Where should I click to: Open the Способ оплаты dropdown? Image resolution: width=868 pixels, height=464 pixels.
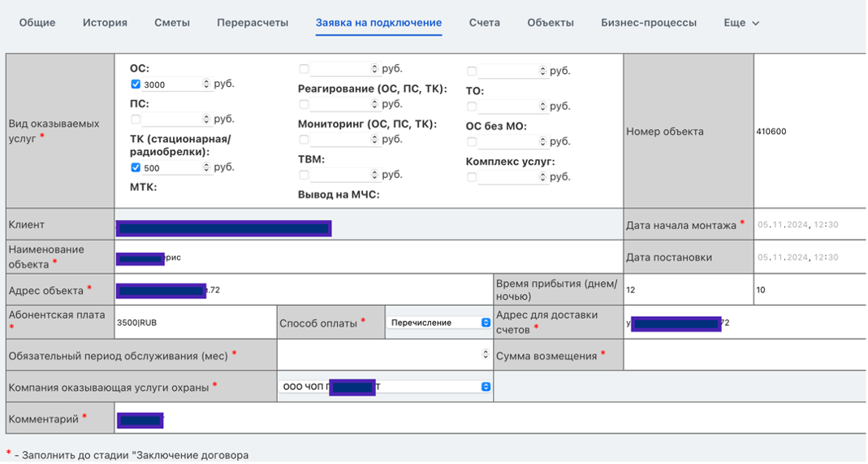point(439,323)
